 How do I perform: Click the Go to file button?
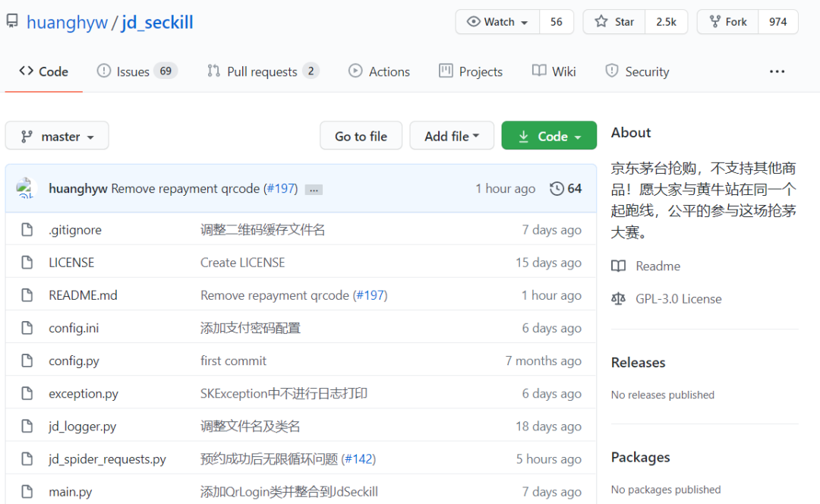361,136
